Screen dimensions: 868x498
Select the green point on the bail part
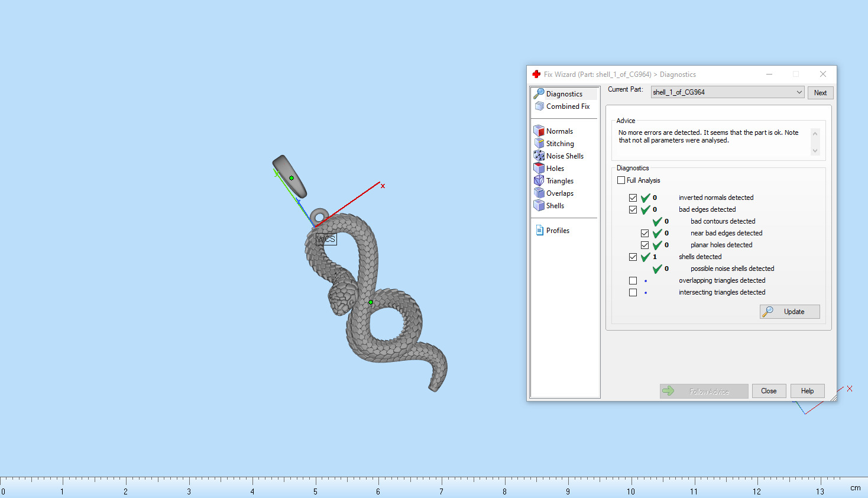click(x=292, y=178)
